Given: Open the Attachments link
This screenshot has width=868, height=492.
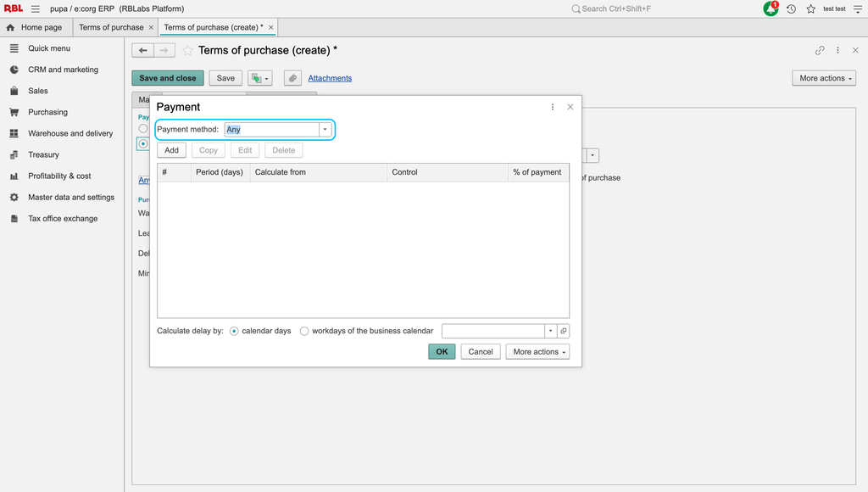Looking at the screenshot, I should point(330,78).
